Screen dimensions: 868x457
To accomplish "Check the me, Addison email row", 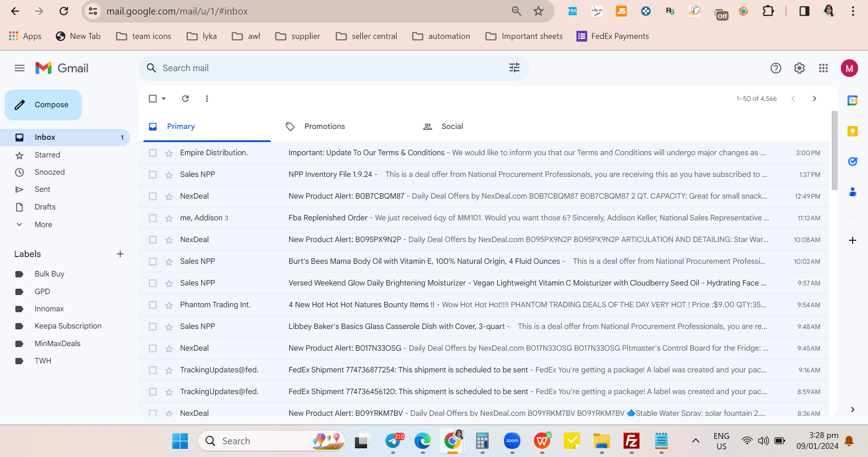I will pyautogui.click(x=153, y=218).
